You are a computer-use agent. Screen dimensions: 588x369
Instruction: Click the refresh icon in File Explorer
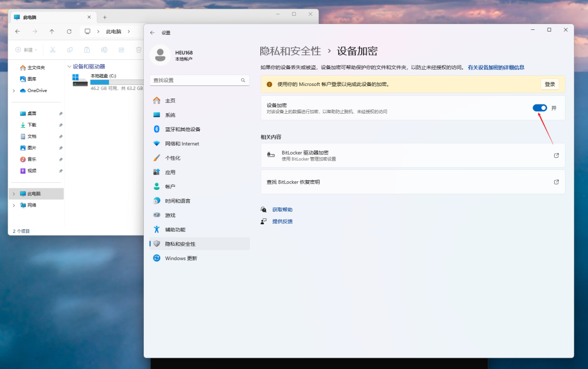[x=69, y=32]
